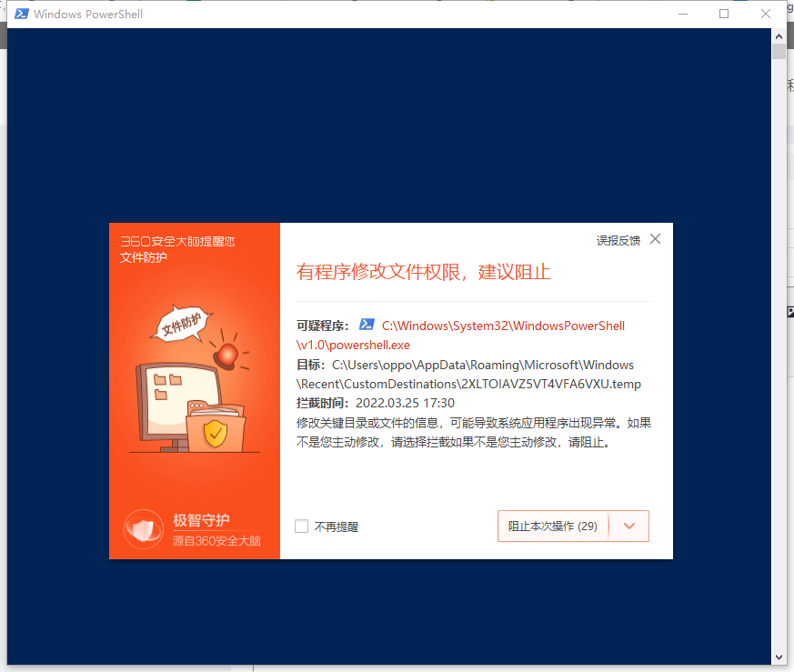This screenshot has height=672, width=794.
Task: Expand the dropdown arrow beside 阻止本次操作
Action: 628,527
